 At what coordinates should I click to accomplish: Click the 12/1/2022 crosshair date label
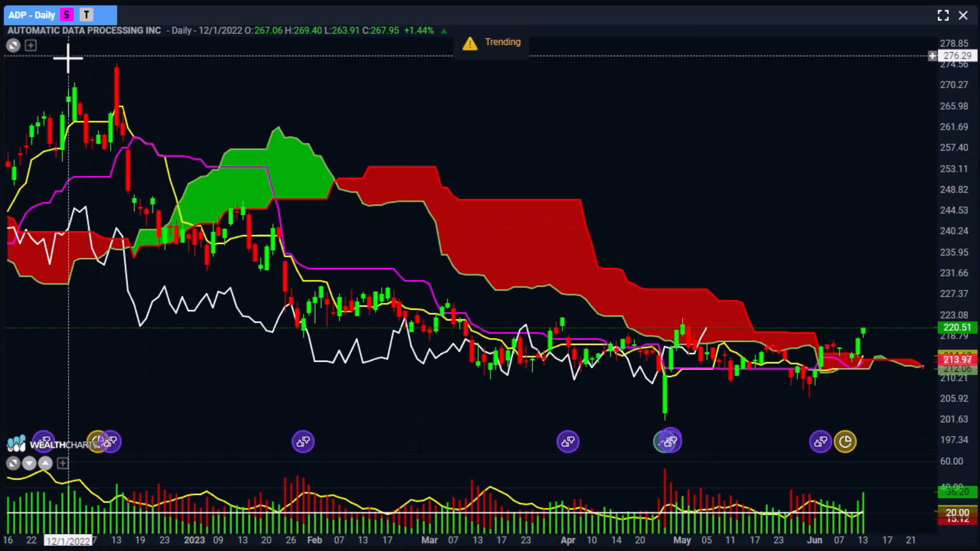[x=68, y=541]
